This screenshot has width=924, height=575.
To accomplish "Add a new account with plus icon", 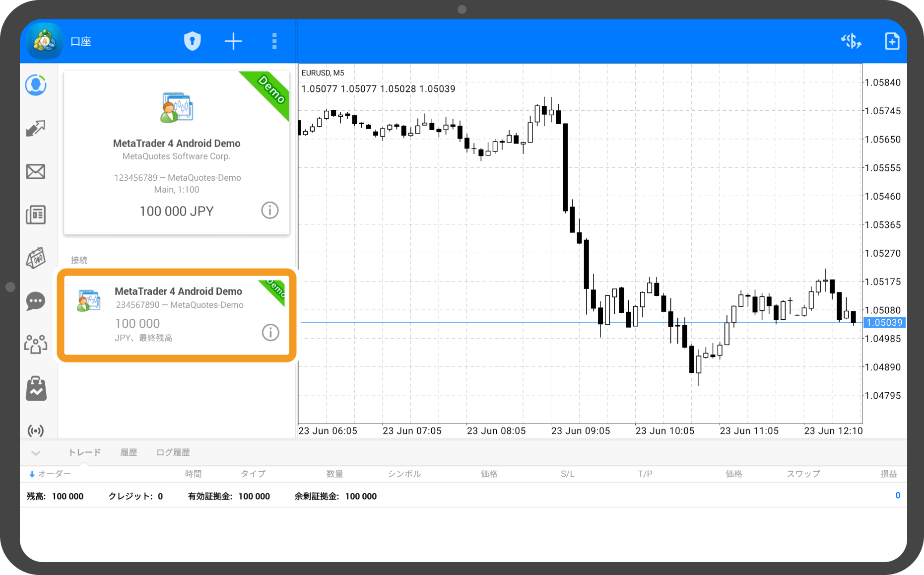I will pos(233,41).
